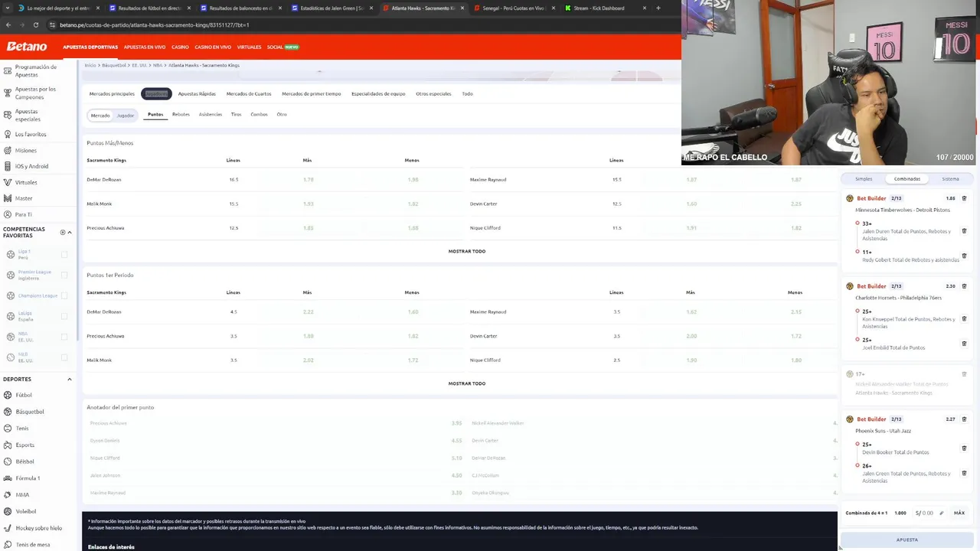Collapse the Deportes section
Viewport: 980px width, 551px height.
(70, 379)
